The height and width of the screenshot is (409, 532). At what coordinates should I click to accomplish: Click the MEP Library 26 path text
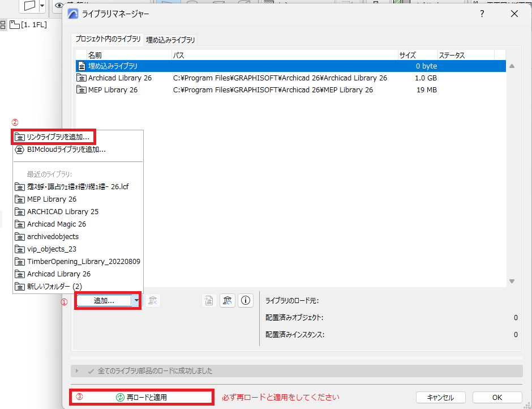pos(273,90)
